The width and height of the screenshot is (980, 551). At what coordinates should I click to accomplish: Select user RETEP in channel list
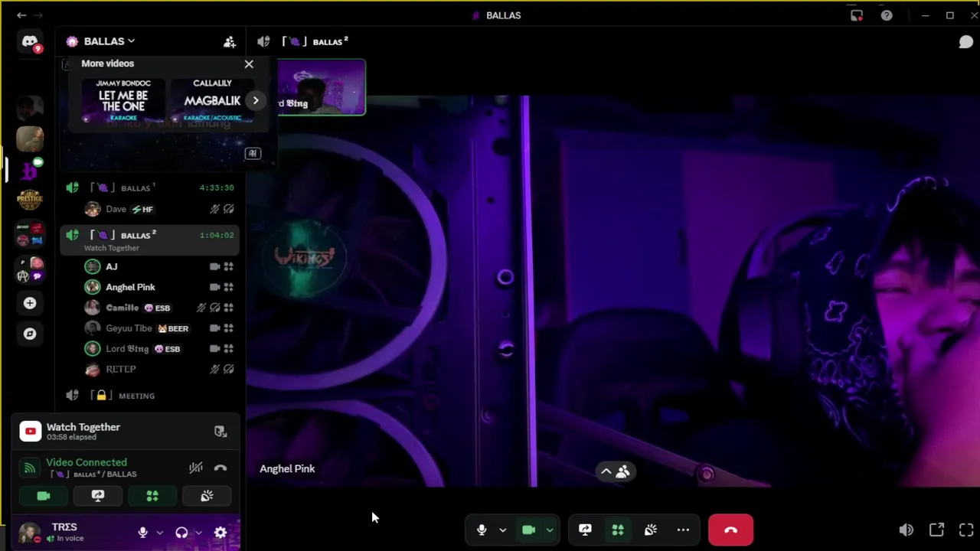click(161, 370)
